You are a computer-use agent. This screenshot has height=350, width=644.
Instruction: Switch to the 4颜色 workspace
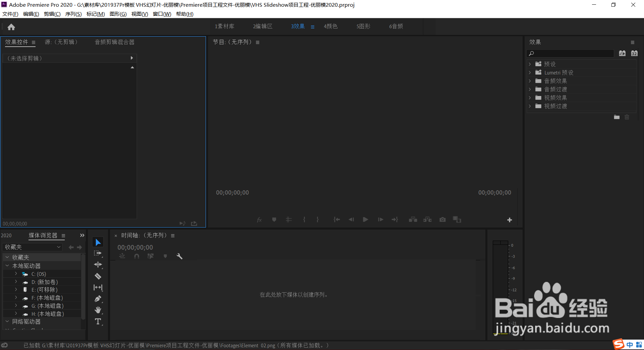(330, 27)
